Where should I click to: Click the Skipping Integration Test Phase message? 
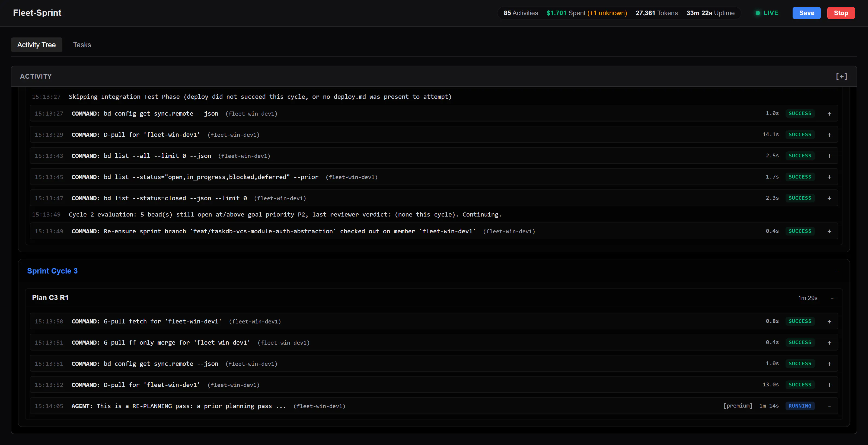[x=260, y=97]
